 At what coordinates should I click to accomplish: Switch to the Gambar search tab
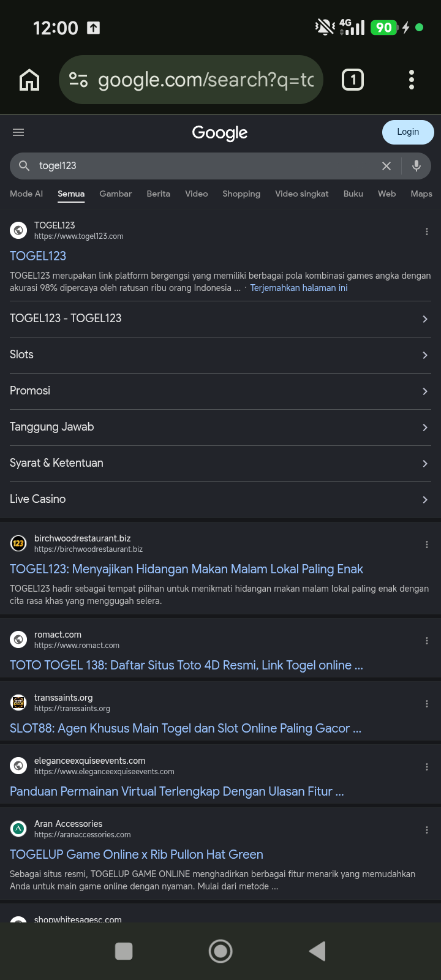click(x=116, y=194)
